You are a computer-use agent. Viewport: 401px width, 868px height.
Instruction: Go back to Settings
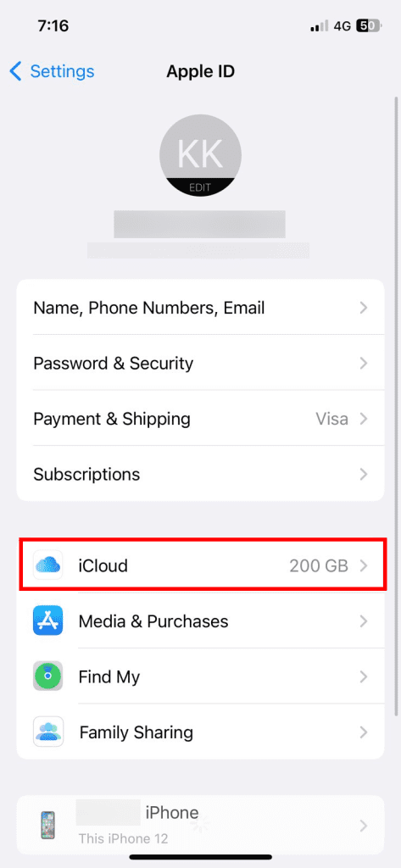pyautogui.click(x=62, y=71)
